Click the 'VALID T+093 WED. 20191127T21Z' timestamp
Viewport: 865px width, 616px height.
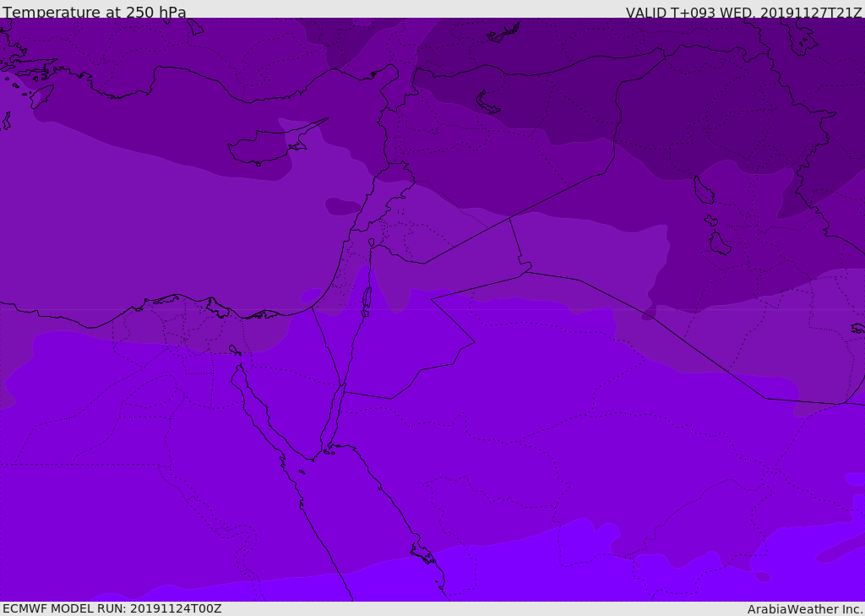tap(743, 13)
